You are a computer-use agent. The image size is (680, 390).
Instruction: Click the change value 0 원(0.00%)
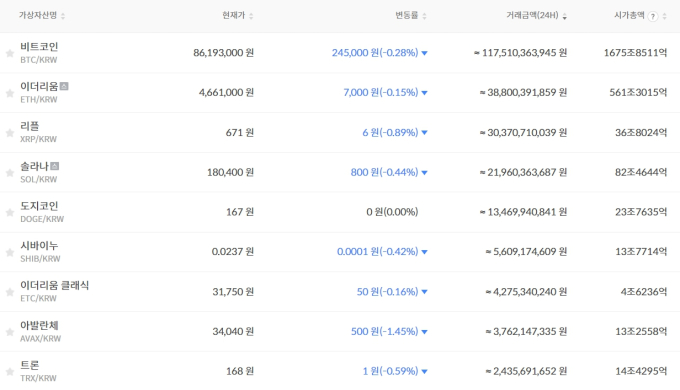[x=392, y=212]
